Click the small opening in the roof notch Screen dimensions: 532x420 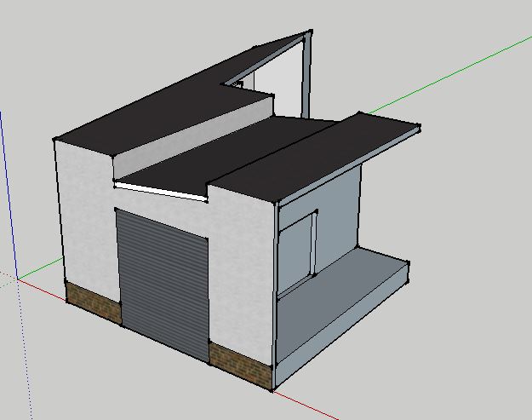point(239,84)
